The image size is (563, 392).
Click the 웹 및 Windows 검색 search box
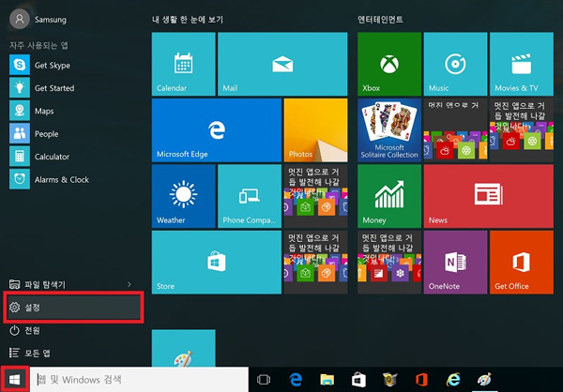[x=139, y=380]
